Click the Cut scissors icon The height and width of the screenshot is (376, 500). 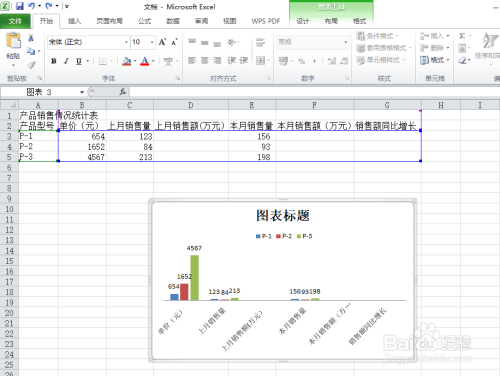pyautogui.click(x=31, y=38)
